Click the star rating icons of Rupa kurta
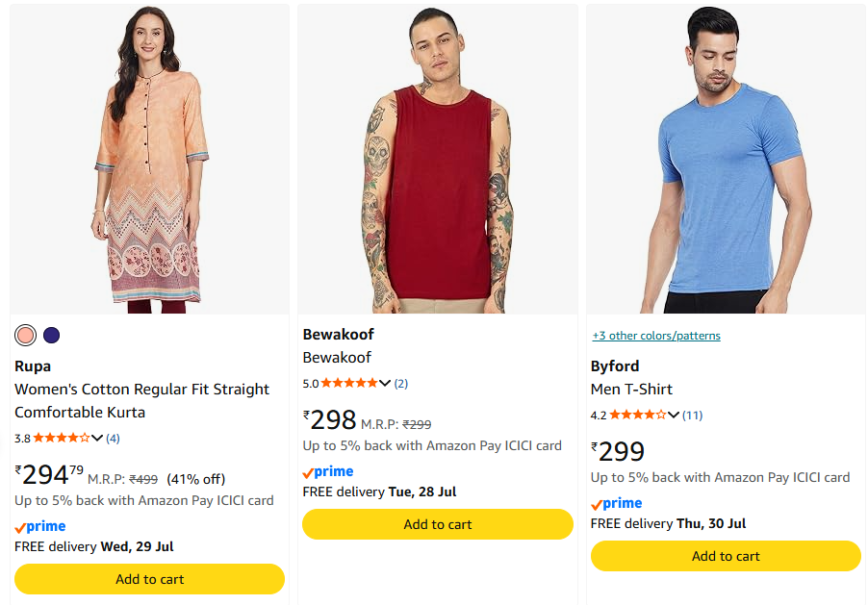 pos(62,439)
